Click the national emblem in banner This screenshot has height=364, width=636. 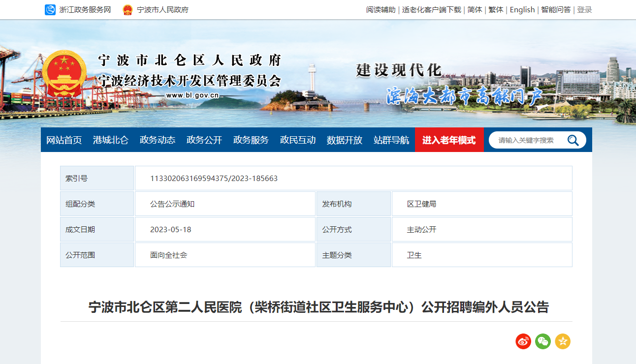[x=64, y=76]
